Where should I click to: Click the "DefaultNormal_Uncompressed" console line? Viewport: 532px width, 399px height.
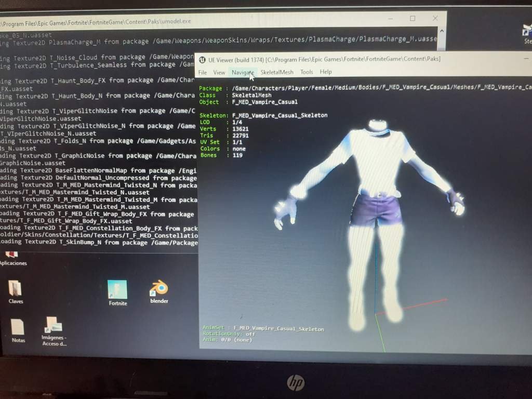pos(98,178)
